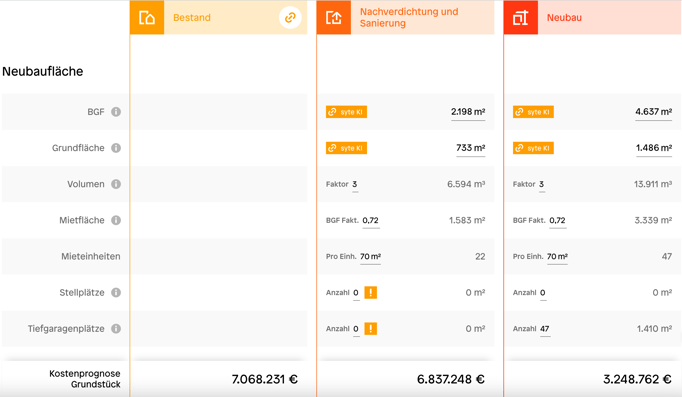Select the Bestand column header

218,18
